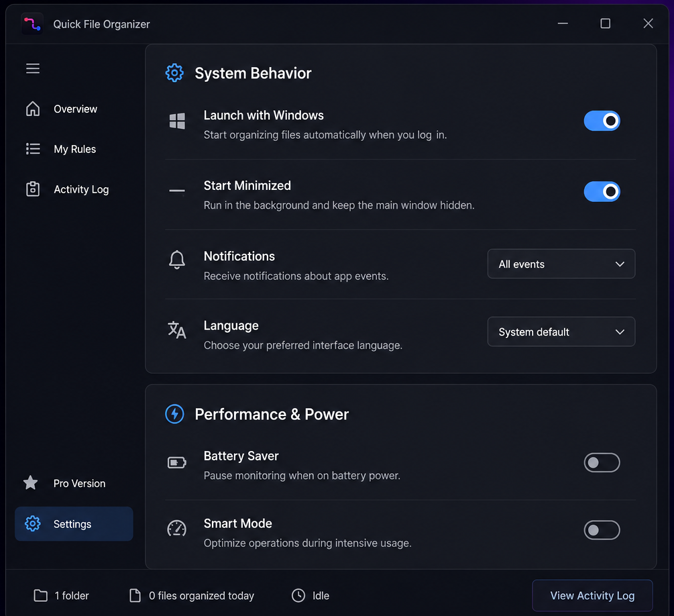Enable the Battery Saver toggle

click(x=602, y=462)
